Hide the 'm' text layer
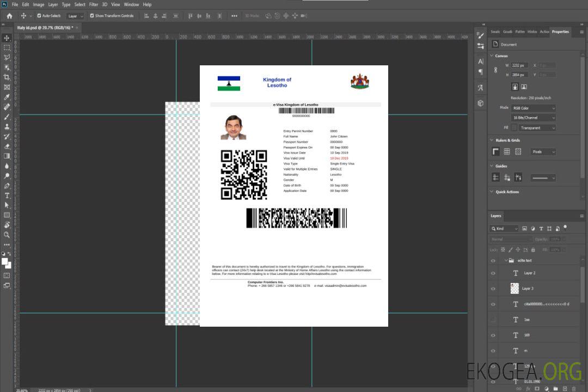Viewport: 588px width, 392px height. point(493,351)
